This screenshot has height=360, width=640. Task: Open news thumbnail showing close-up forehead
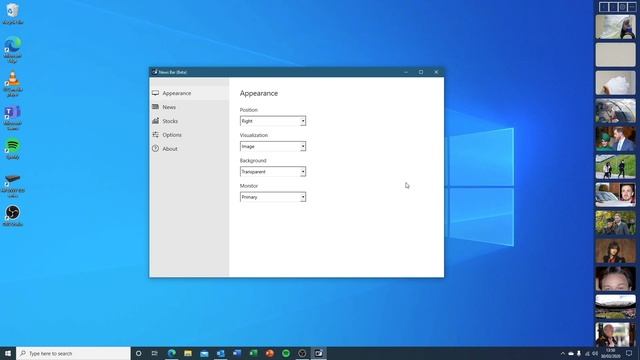616,279
